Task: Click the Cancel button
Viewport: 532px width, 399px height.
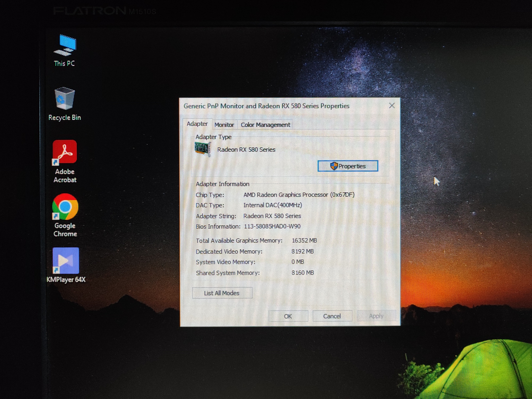Action: [332, 316]
